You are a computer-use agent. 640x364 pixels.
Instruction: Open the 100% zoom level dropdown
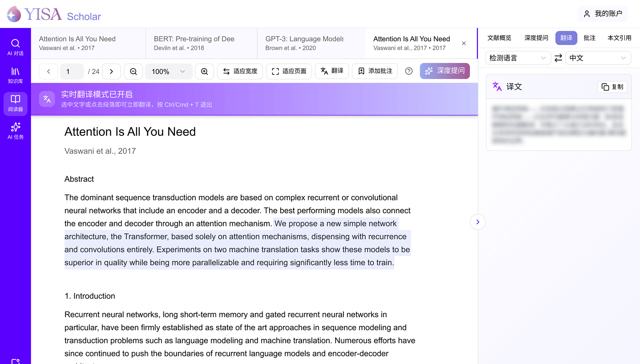click(x=168, y=71)
